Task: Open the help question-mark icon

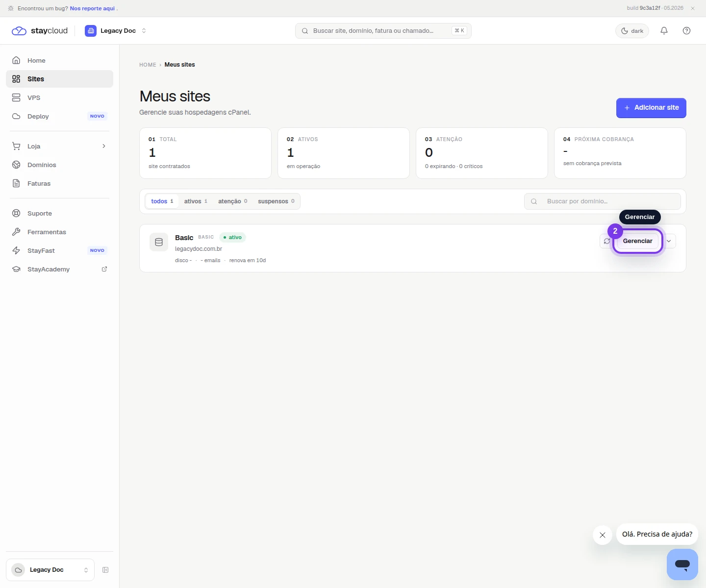Action: 686,31
